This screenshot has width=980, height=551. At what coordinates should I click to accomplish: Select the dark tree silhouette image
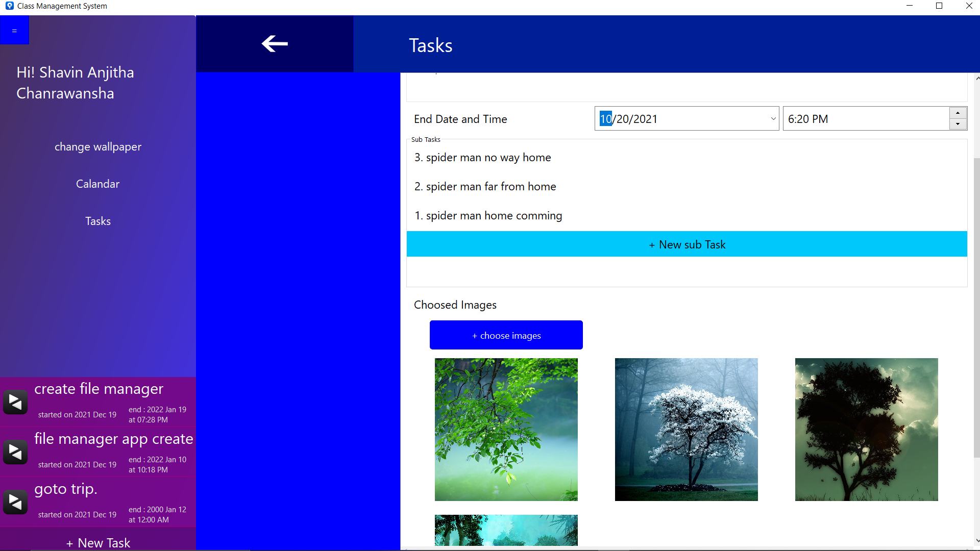866,429
